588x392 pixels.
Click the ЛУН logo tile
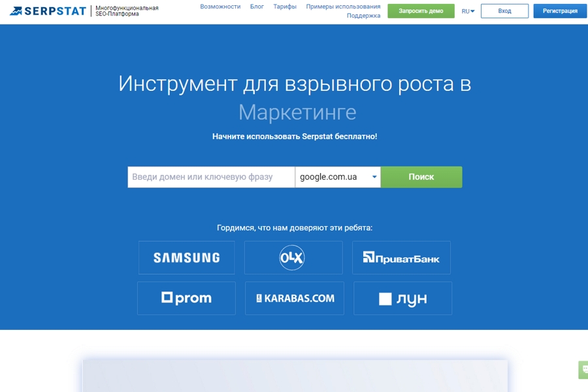click(402, 299)
